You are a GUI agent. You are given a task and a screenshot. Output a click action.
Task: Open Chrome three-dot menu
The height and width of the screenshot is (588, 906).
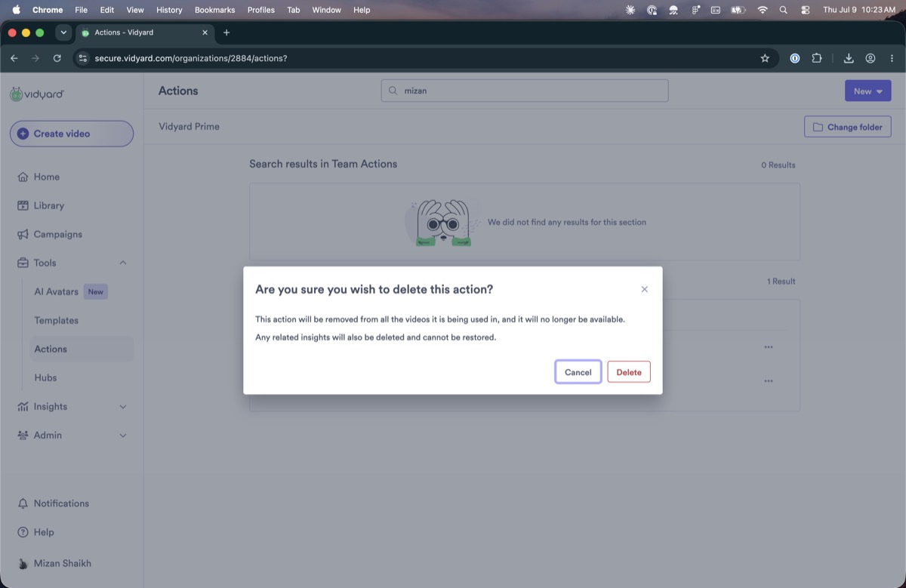pos(892,58)
